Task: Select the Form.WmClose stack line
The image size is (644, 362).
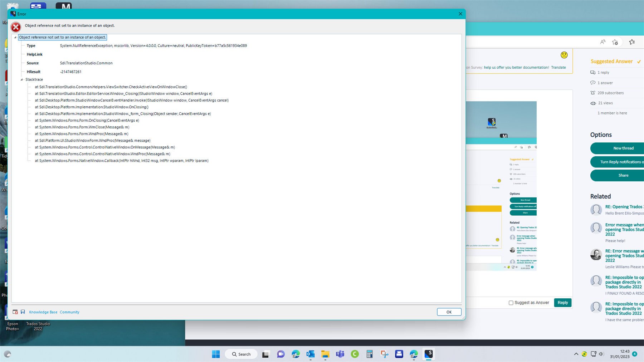Action: click(82, 127)
